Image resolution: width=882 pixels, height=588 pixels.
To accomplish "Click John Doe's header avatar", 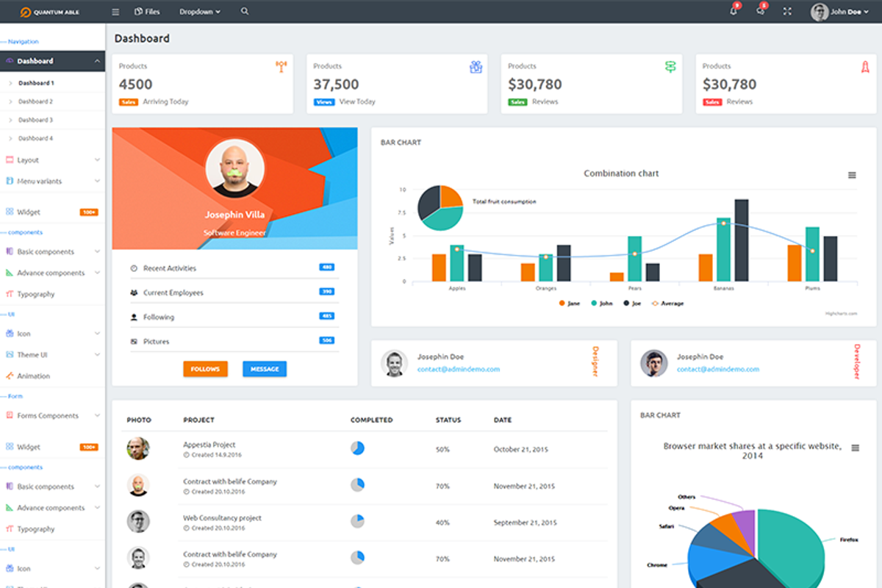I will (x=819, y=12).
